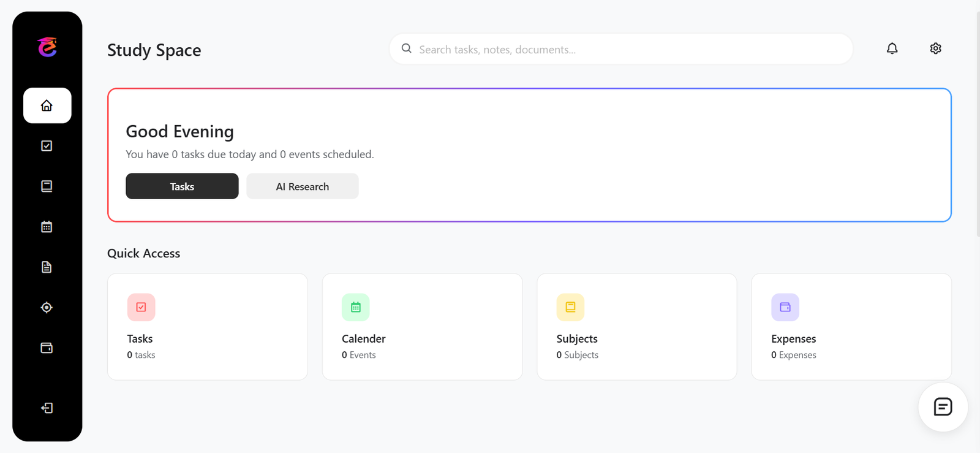The height and width of the screenshot is (453, 980).
Task: Open settings via the gear icon
Action: point(935,48)
